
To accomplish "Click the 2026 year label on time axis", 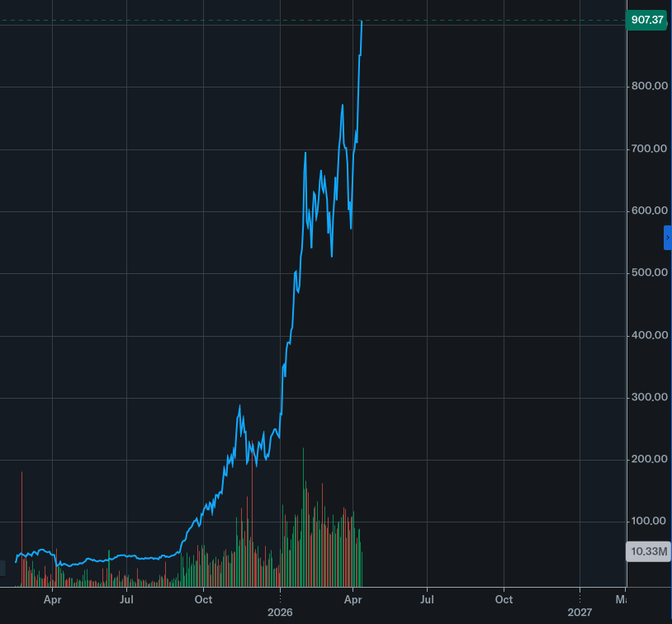I will (x=280, y=612).
